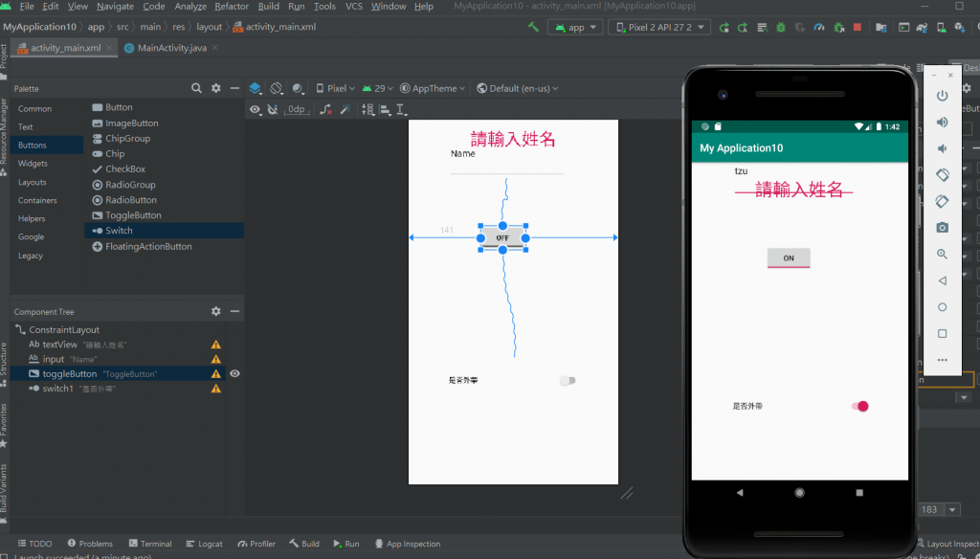This screenshot has width=980, height=559.
Task: Click emulator volume down icon
Action: tap(942, 148)
